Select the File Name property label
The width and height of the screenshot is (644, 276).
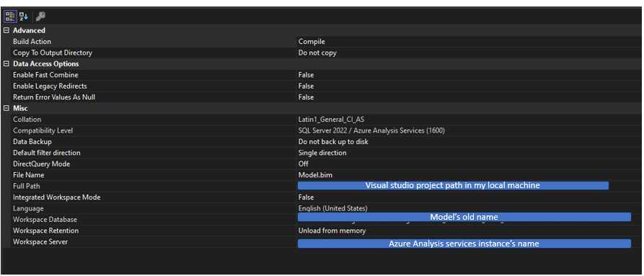(x=29, y=174)
